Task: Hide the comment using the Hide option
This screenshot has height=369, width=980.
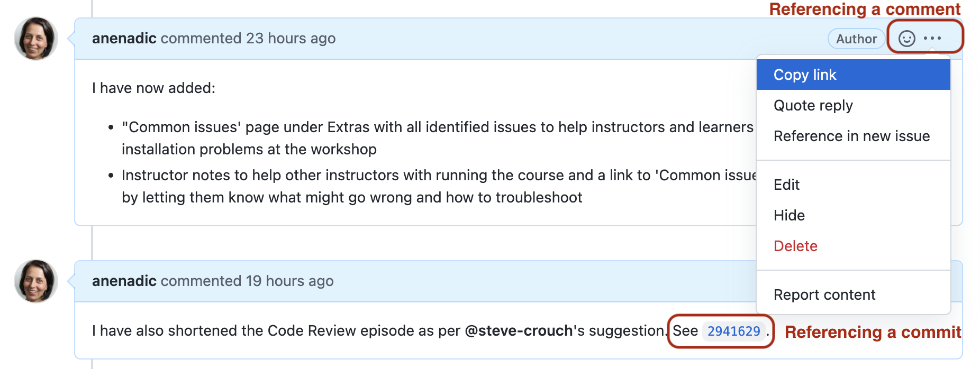Action: pos(790,215)
